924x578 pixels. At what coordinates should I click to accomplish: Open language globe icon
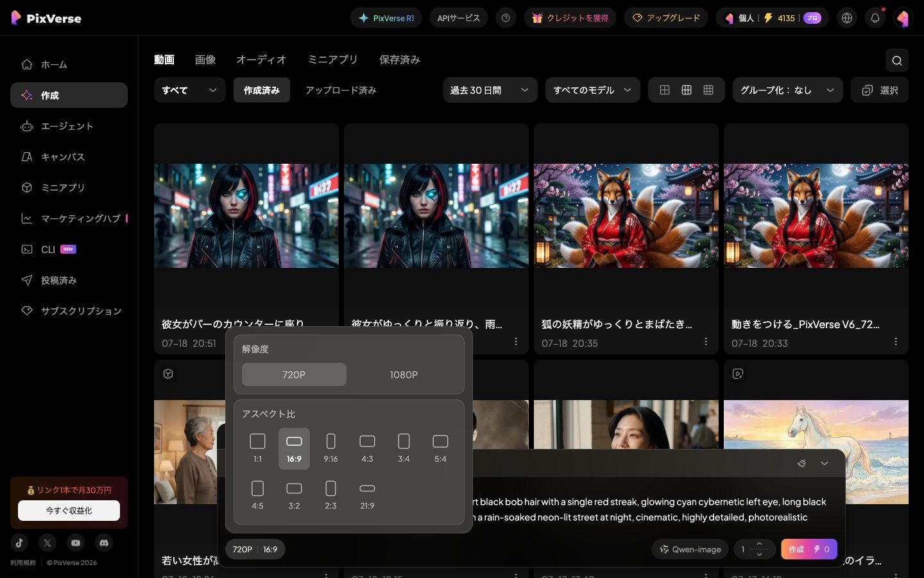(847, 18)
